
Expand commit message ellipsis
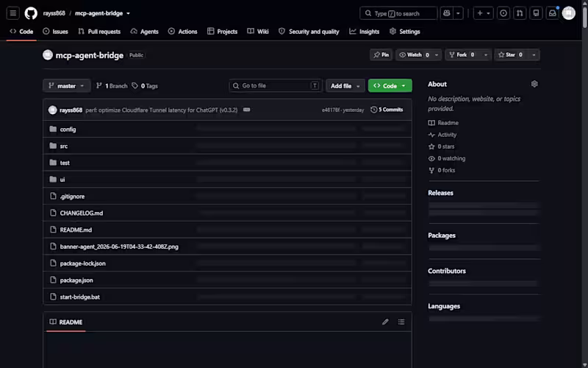click(246, 110)
